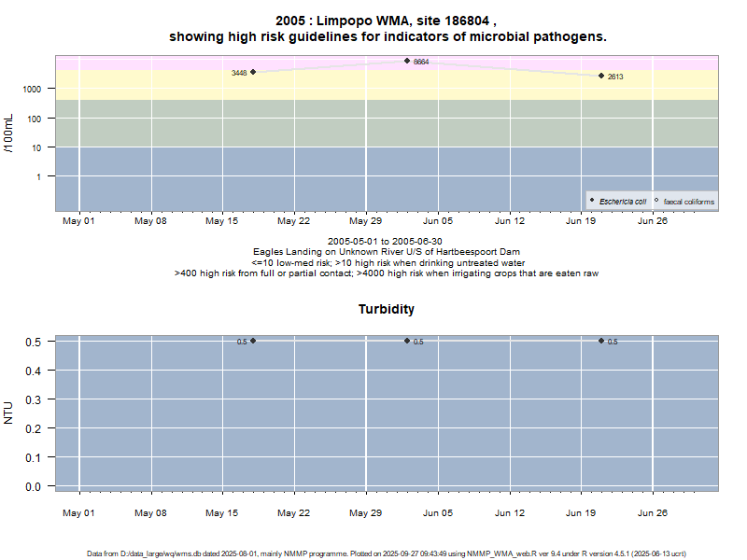Click the 'Turbidity' chart title
Screen dimensions: 747x560
tap(387, 309)
